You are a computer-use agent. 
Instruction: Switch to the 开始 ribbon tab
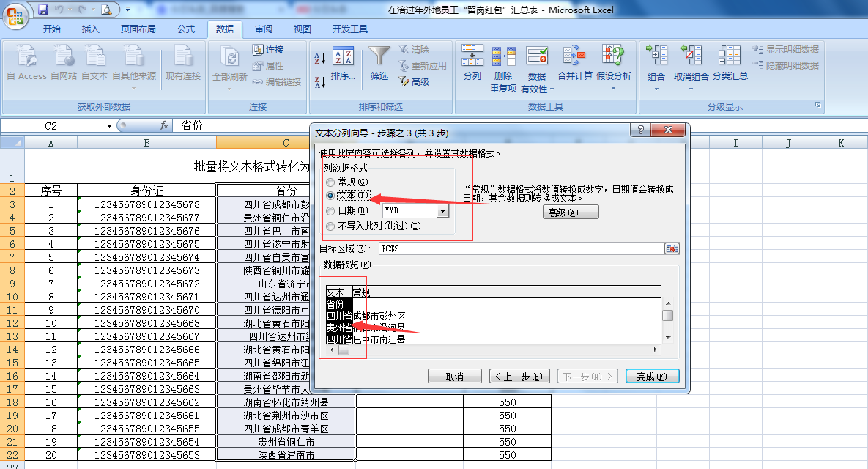pos(52,29)
